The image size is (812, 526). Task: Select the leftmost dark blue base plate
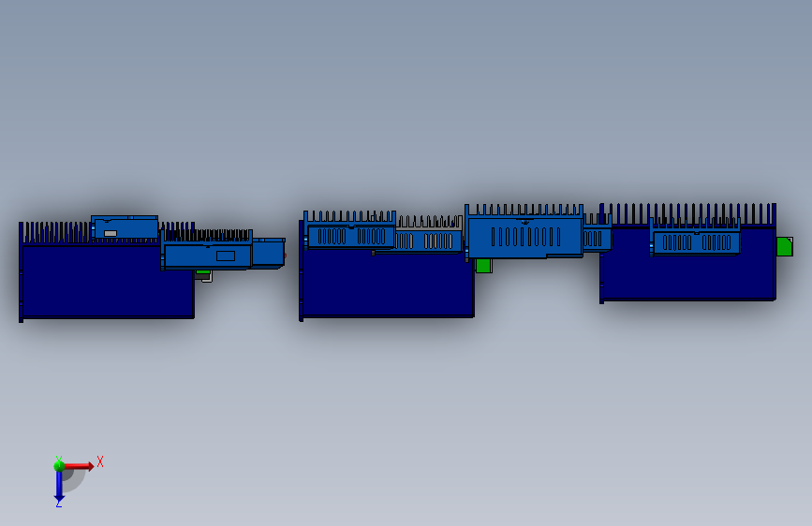click(x=107, y=281)
